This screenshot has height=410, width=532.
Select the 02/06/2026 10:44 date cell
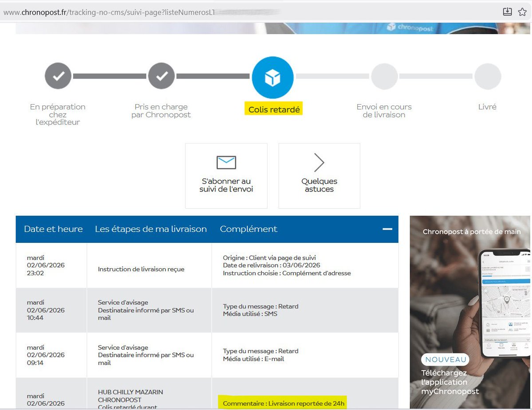click(51, 310)
